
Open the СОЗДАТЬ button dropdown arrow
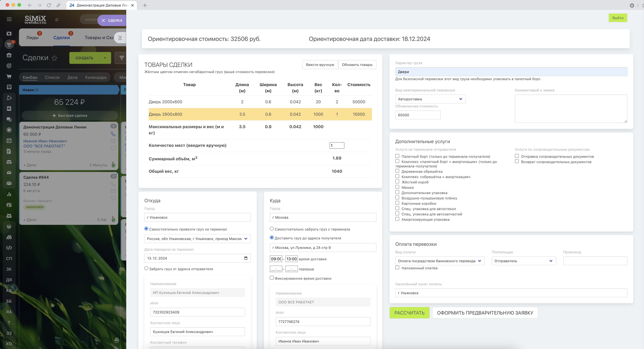tap(105, 58)
